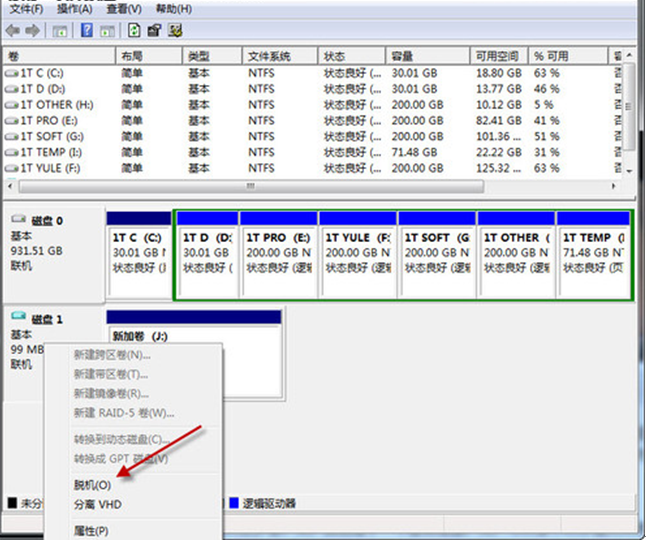Open the 文件(F) menu
Image resolution: width=646 pixels, height=541 pixels.
25,8
